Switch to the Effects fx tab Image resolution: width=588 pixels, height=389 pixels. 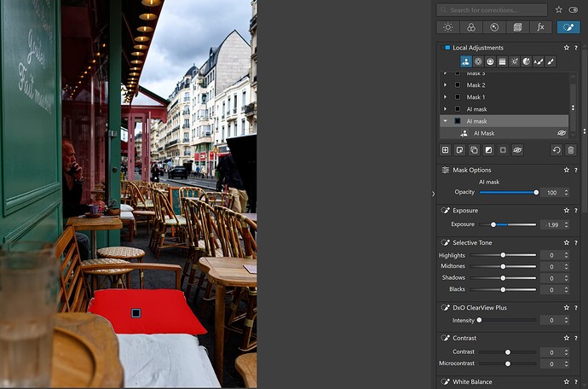[540, 27]
